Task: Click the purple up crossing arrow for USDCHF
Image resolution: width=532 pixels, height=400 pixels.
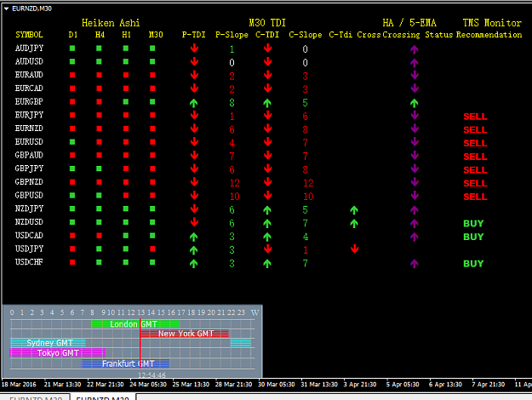Action: coord(414,264)
